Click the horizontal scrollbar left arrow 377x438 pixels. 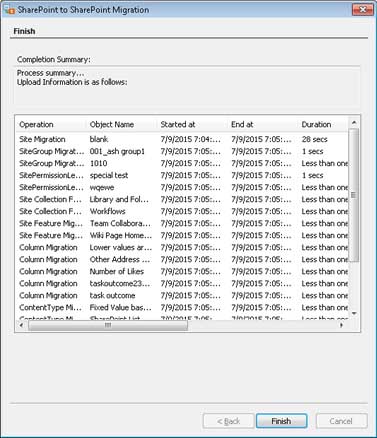pyautogui.click(x=22, y=325)
